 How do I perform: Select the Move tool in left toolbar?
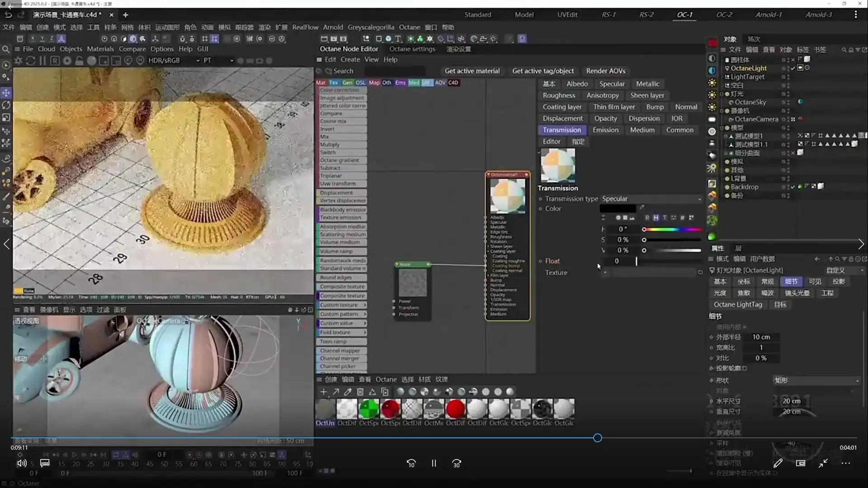[x=6, y=93]
